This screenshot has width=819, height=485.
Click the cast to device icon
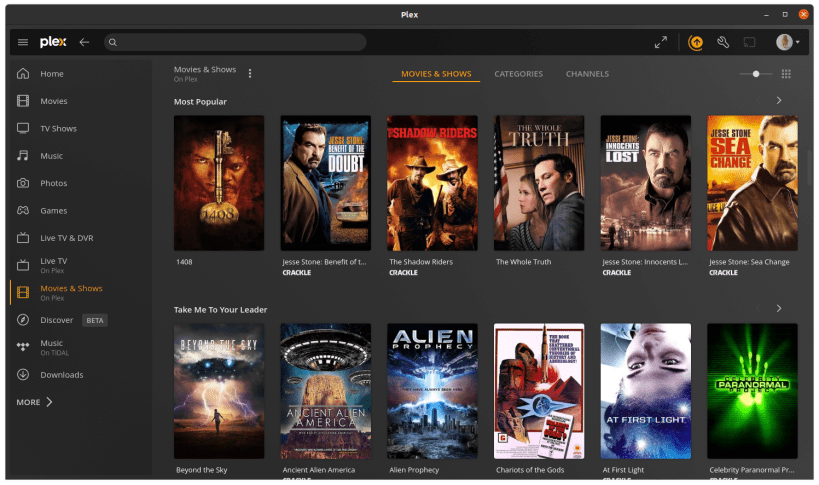(x=750, y=42)
